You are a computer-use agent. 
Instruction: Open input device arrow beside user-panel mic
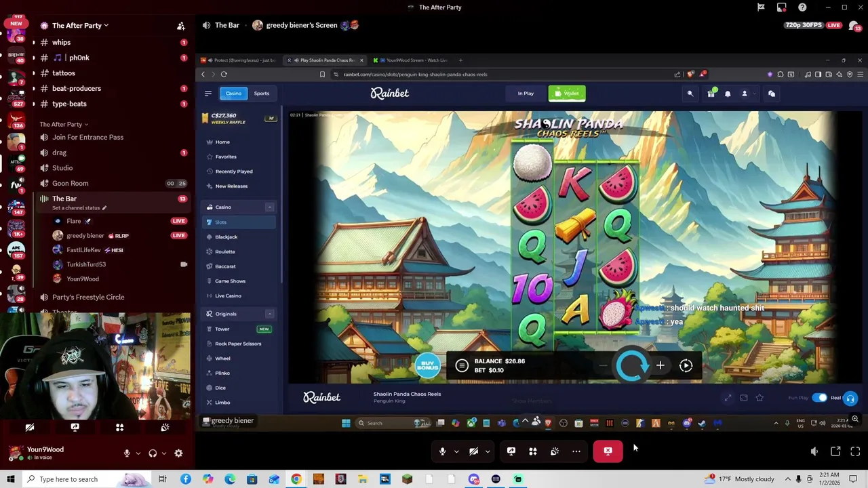click(x=138, y=453)
